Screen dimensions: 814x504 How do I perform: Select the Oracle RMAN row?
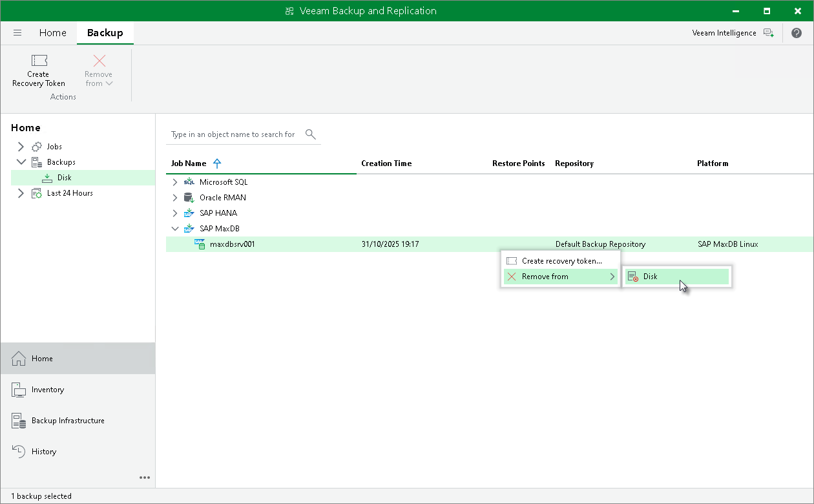coord(490,198)
